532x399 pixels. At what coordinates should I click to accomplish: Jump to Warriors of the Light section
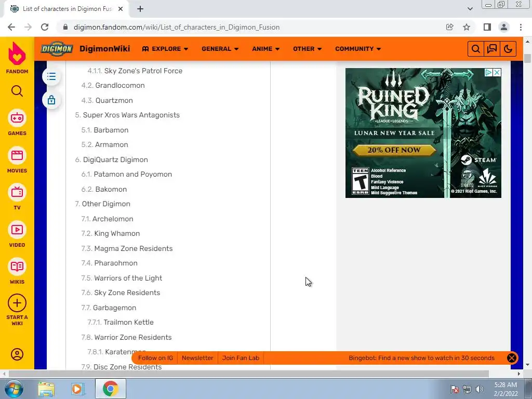click(x=128, y=278)
